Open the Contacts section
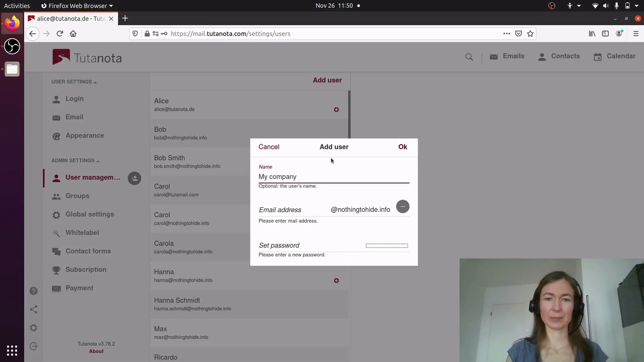Viewport: 644px width, 362px height. 558,56
